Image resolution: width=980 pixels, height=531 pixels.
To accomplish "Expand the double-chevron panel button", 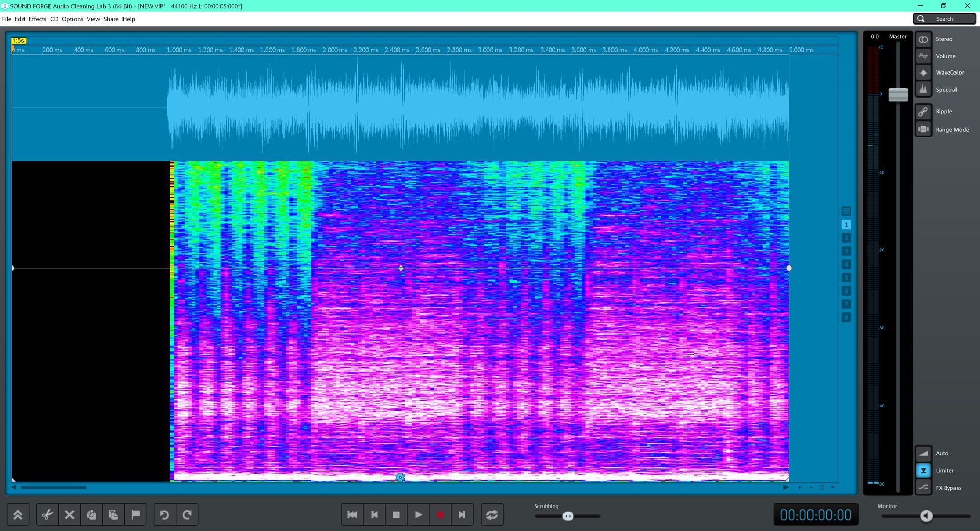I will tap(18, 515).
